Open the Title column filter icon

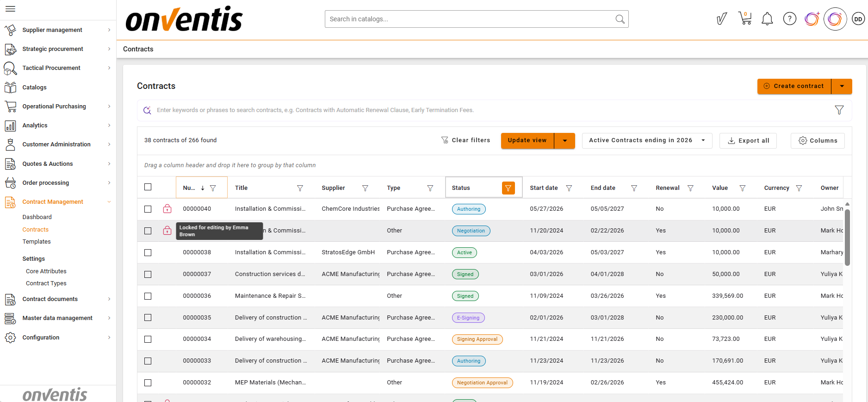[x=300, y=188]
